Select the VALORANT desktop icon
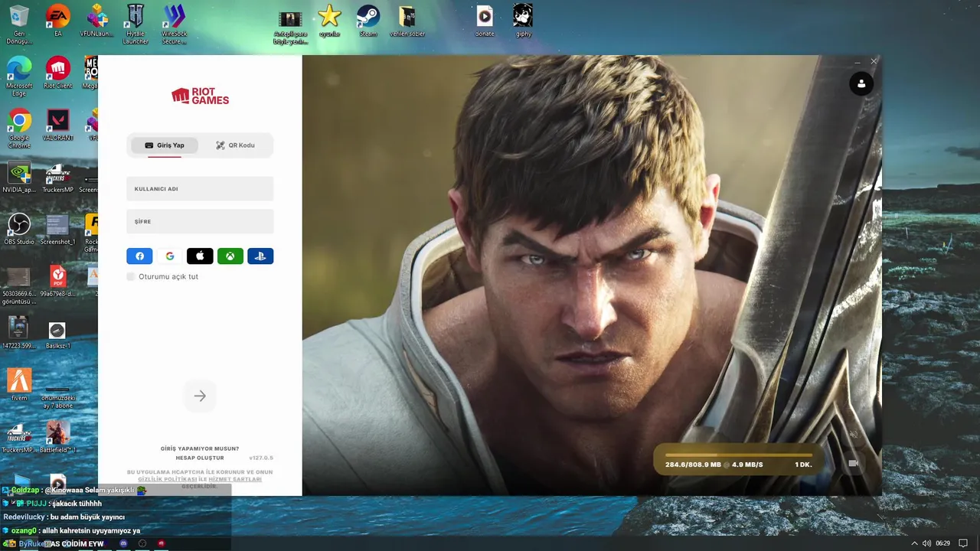 [57, 125]
